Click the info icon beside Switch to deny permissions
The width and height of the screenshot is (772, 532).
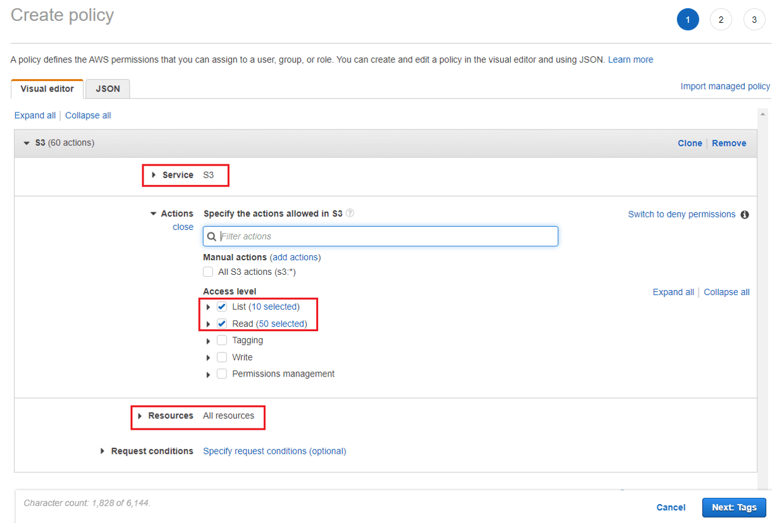click(745, 214)
